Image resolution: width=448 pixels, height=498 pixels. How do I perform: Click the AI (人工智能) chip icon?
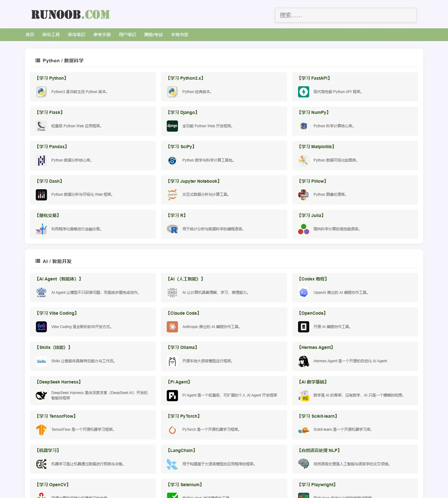[x=172, y=293]
